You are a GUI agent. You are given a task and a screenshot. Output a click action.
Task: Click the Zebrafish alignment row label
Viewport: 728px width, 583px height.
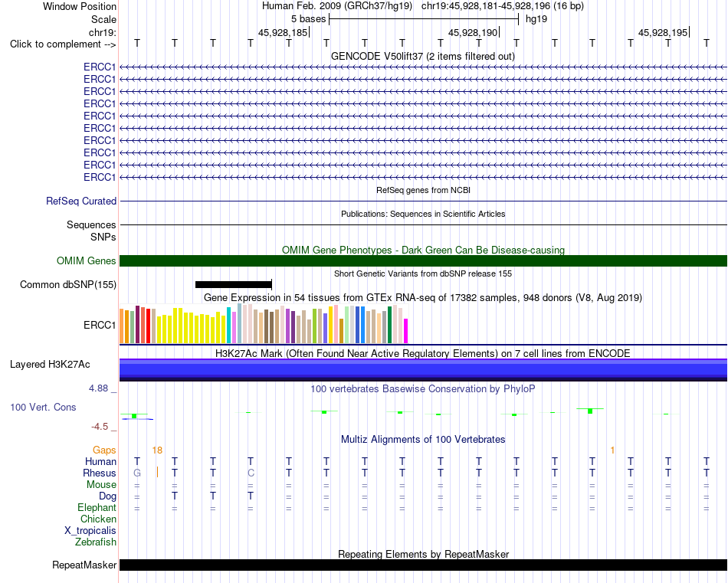point(96,542)
